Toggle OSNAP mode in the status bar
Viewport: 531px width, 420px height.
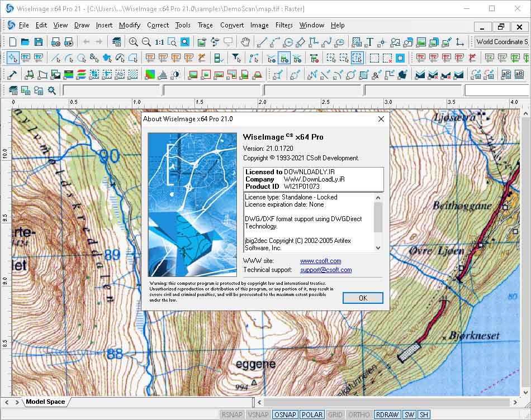(285, 414)
